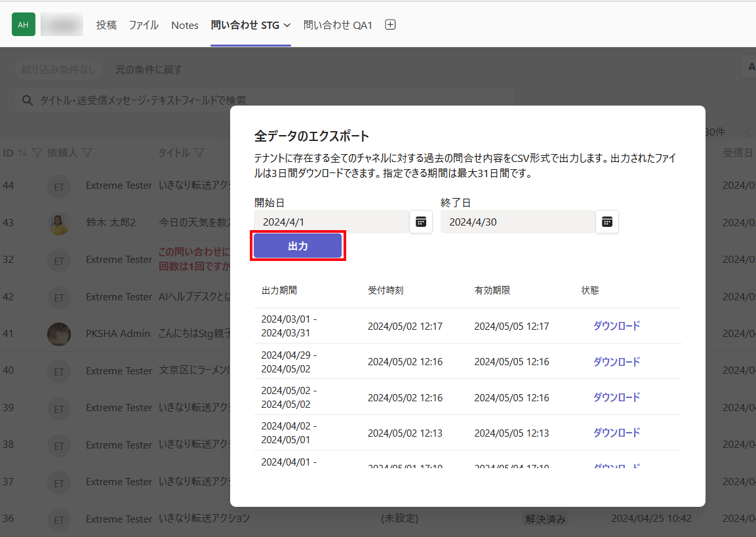
Task: Select ET avatar in row 44
Action: [59, 187]
